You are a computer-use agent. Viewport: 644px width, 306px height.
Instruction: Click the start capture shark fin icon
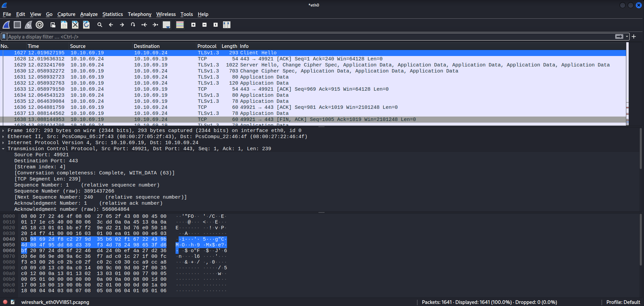click(x=6, y=25)
